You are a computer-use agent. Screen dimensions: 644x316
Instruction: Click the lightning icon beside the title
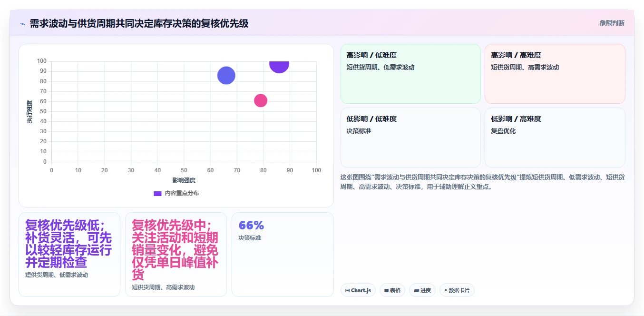[22, 24]
